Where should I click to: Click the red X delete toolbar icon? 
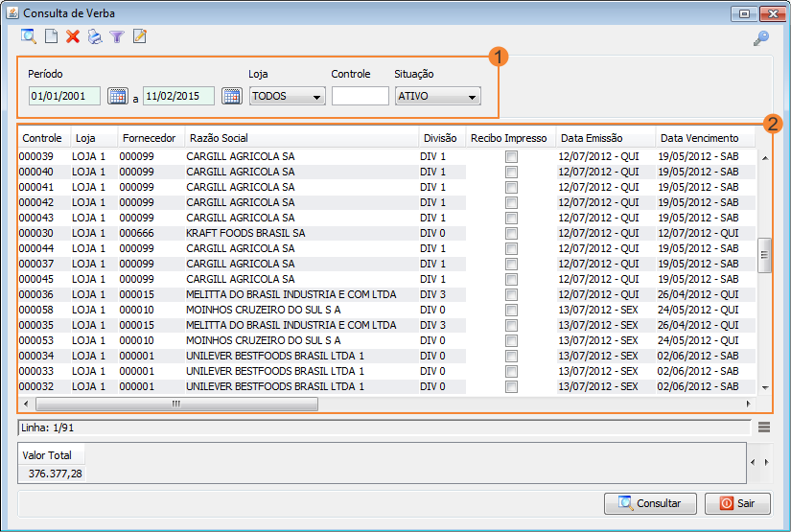(73, 36)
